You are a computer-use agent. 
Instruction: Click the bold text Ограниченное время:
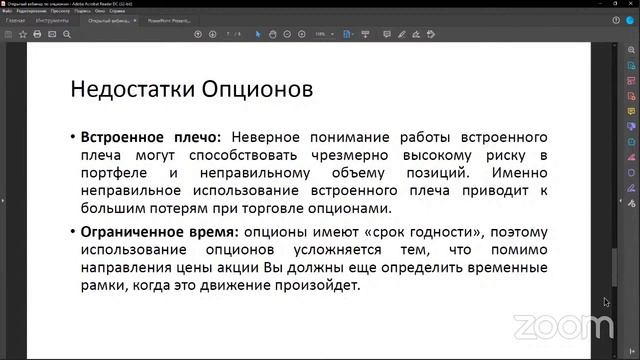click(160, 232)
